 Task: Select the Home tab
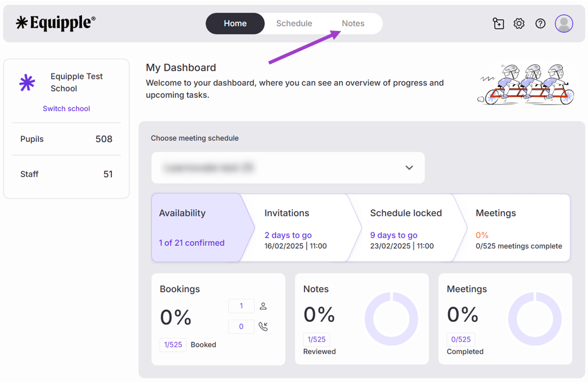point(235,24)
